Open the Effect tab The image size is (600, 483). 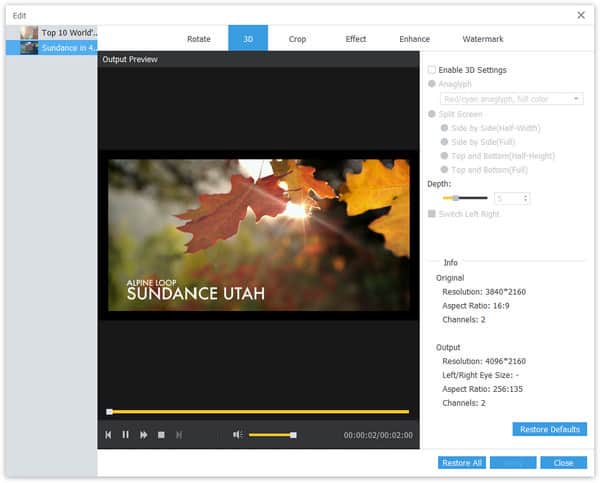(355, 39)
